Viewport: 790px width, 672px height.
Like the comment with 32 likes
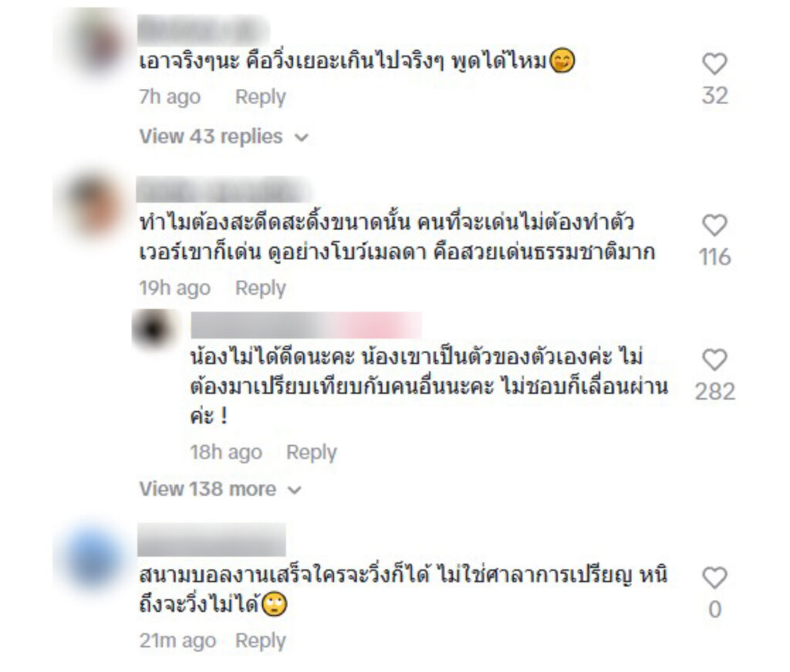[x=714, y=64]
